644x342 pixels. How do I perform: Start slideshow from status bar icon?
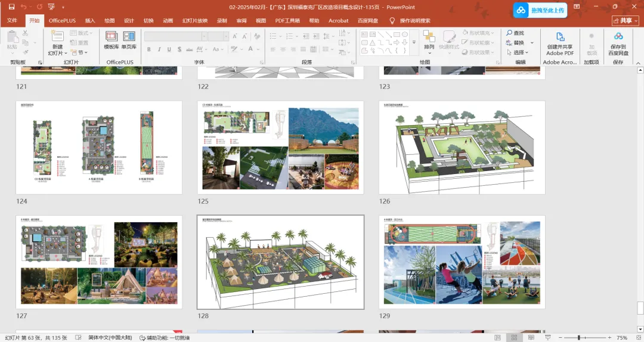(x=547, y=337)
